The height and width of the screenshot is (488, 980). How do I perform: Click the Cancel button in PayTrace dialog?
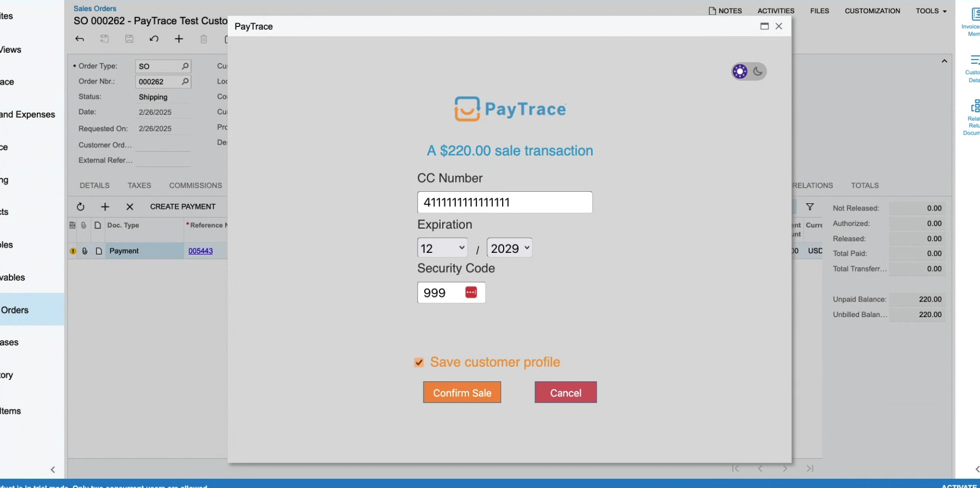point(566,392)
